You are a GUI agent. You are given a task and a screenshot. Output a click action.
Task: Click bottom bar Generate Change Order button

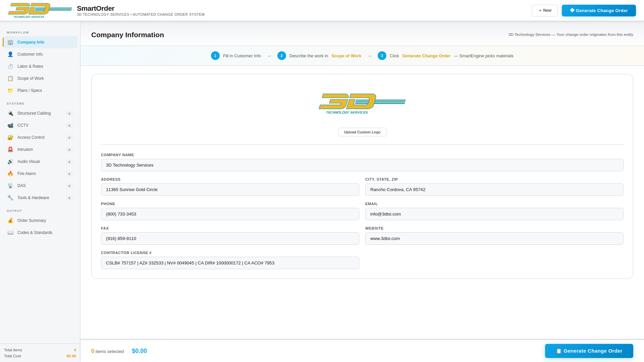(x=589, y=351)
